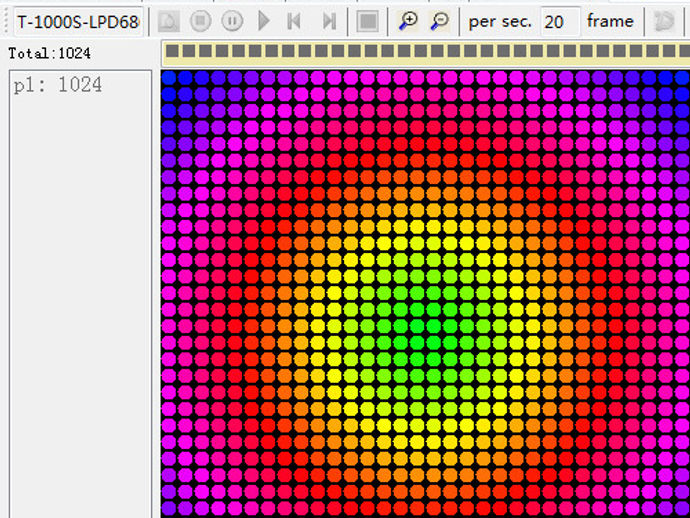690x518 pixels.
Task: Zoom in on the LED layout
Action: click(x=408, y=21)
